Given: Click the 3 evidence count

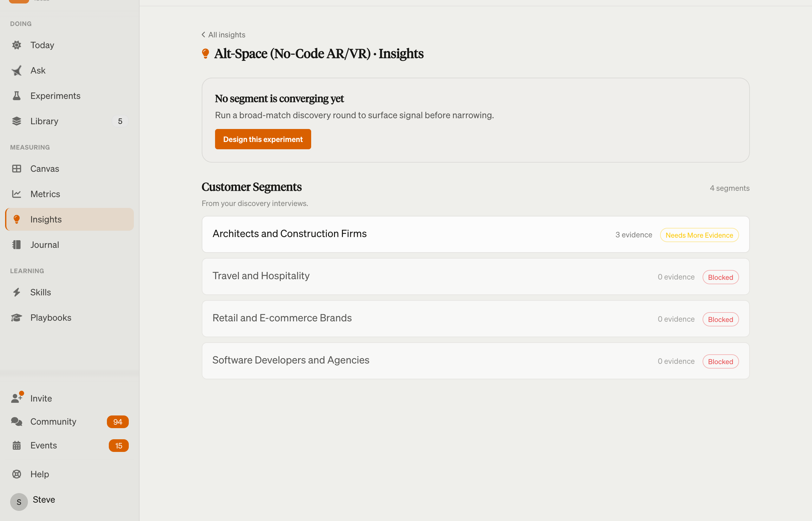Looking at the screenshot, I should [633, 235].
